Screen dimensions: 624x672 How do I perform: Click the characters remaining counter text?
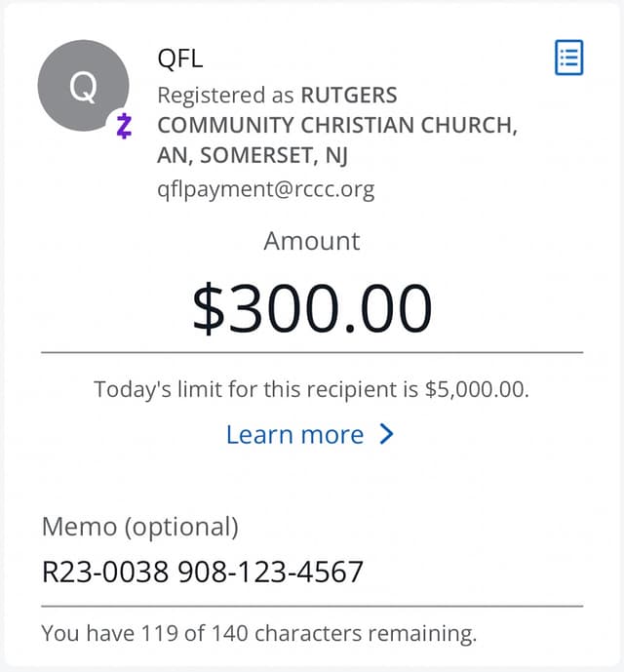pos(258,634)
